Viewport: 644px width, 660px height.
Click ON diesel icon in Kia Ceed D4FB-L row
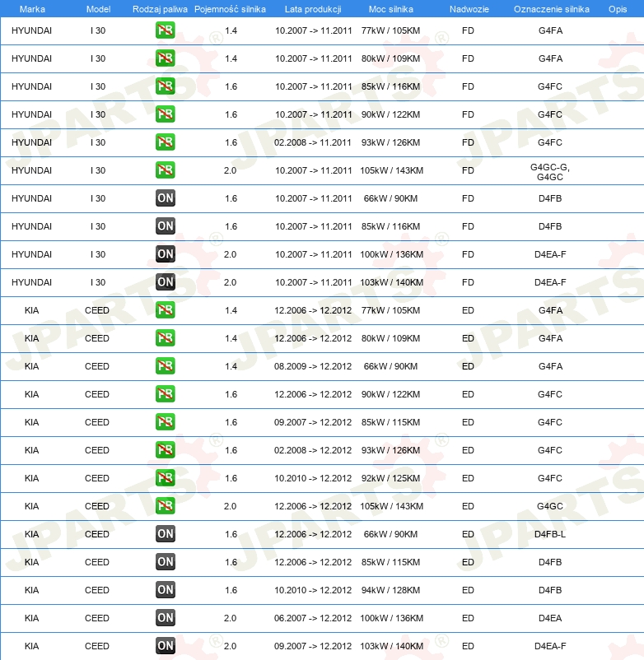(x=165, y=534)
